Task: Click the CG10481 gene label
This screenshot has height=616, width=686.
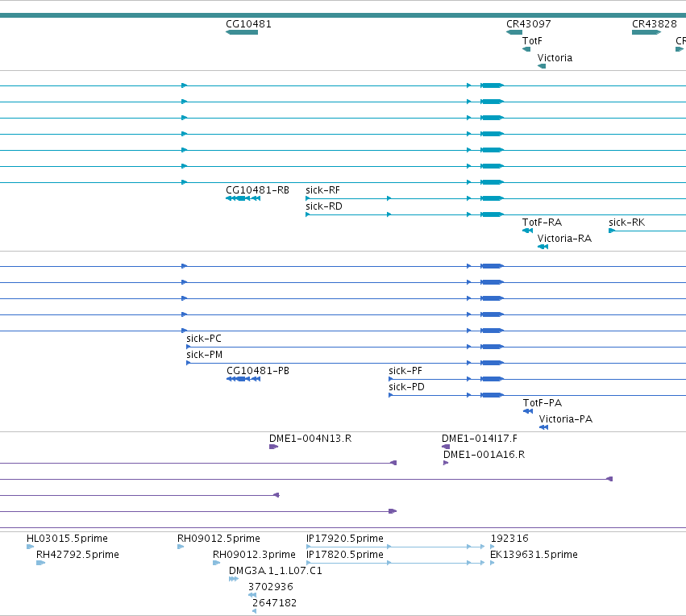Action: coord(248,24)
